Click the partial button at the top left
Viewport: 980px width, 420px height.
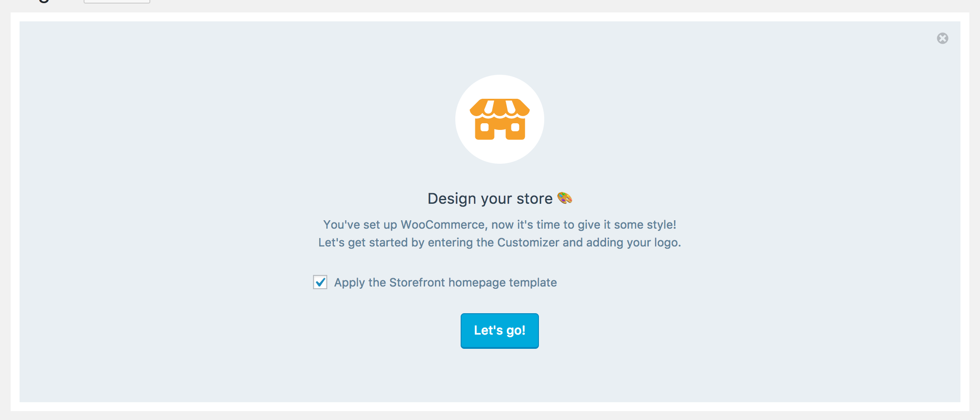[x=116, y=1]
